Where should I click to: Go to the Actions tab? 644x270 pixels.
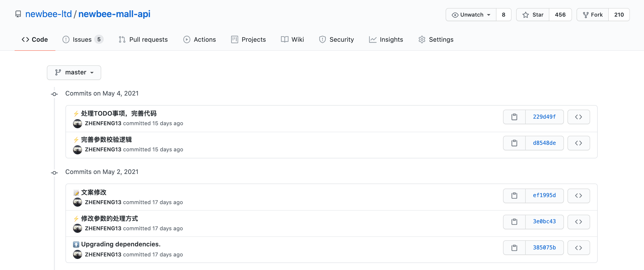[200, 39]
